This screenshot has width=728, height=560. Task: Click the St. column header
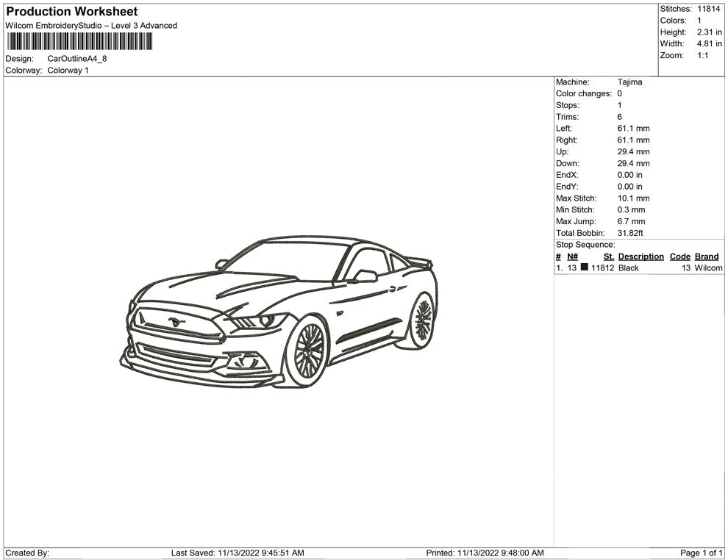[x=608, y=256]
